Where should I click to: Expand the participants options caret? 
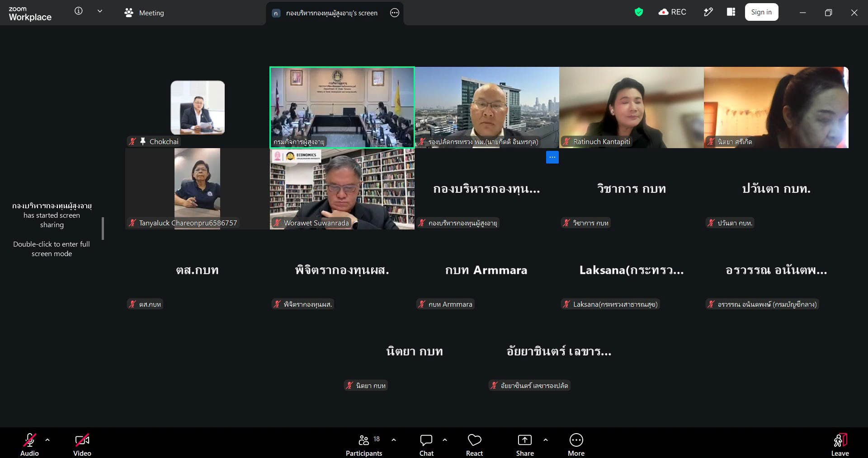tap(394, 439)
